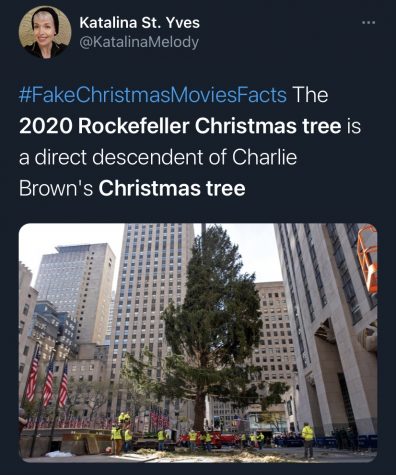
Task: Tap the orange crane basket in photo
Action: click(x=367, y=258)
